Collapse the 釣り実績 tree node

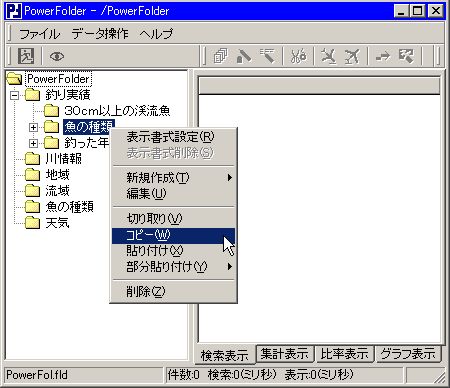[x=14, y=95]
